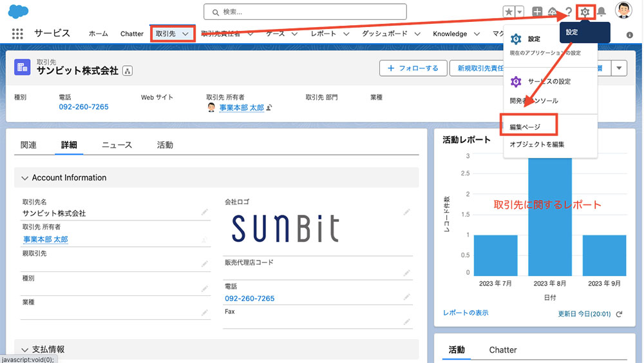644x363 pixels.
Task: Switch to the ニュース tab
Action: [117, 144]
